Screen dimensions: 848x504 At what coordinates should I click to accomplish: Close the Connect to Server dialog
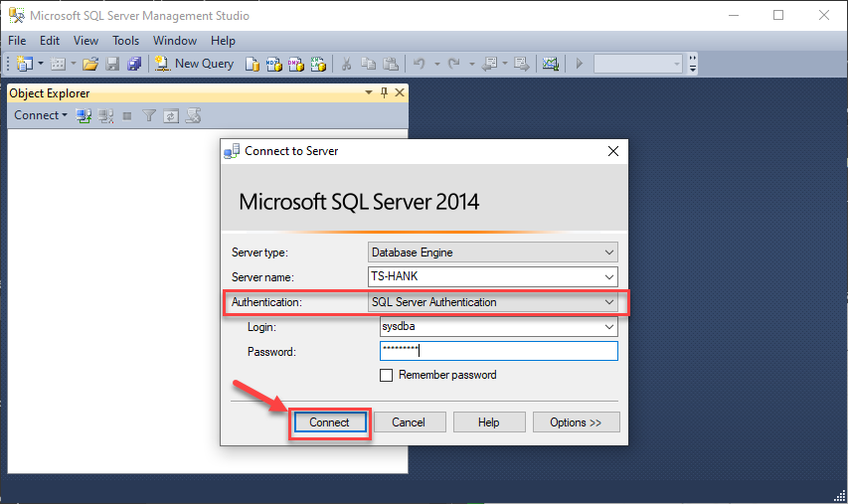612,151
